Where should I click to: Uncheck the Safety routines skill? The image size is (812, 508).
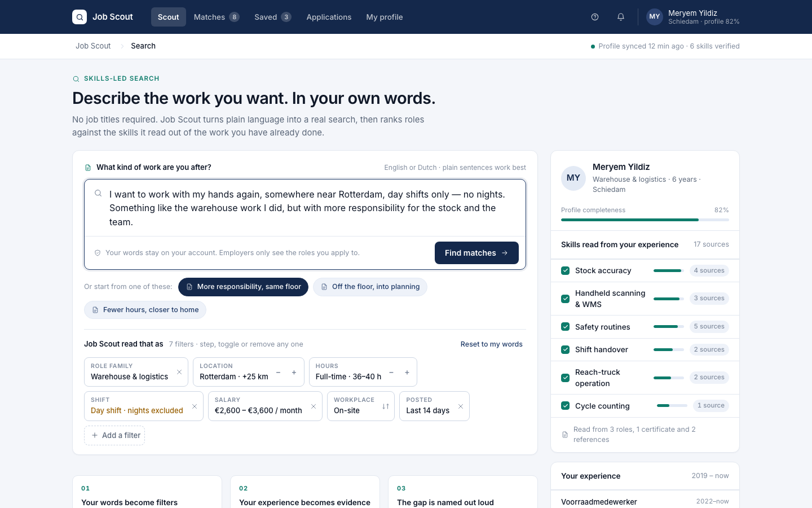click(x=566, y=327)
